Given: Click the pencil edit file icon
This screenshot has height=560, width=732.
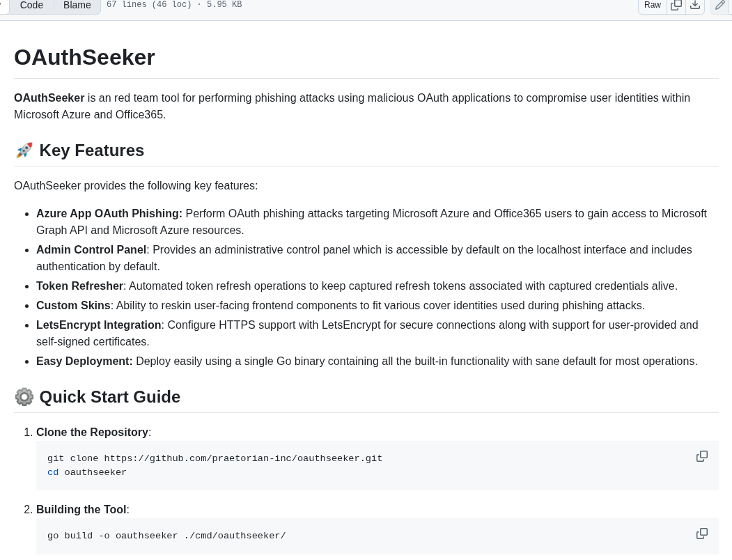Looking at the screenshot, I should (x=720, y=5).
